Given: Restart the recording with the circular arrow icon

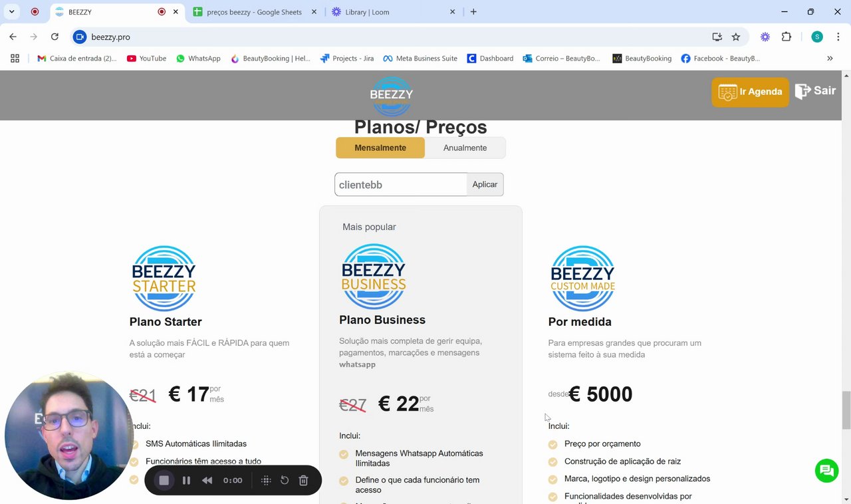Looking at the screenshot, I should click(x=285, y=480).
